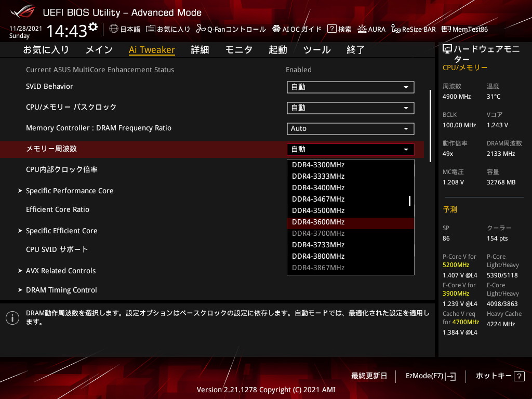Collapse the メモリー周波数 dropdown
This screenshot has height=399, width=532.
[351, 149]
